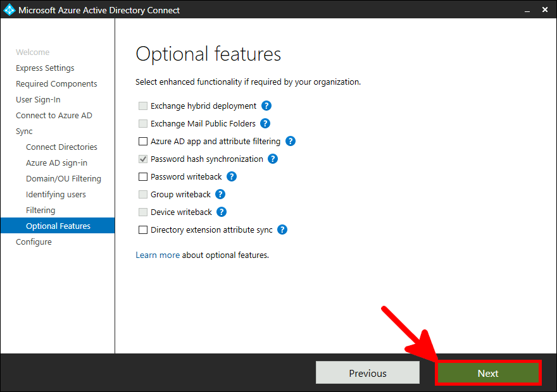
Task: Select Domain/OU Filtering in the sidebar
Action: [x=63, y=178]
